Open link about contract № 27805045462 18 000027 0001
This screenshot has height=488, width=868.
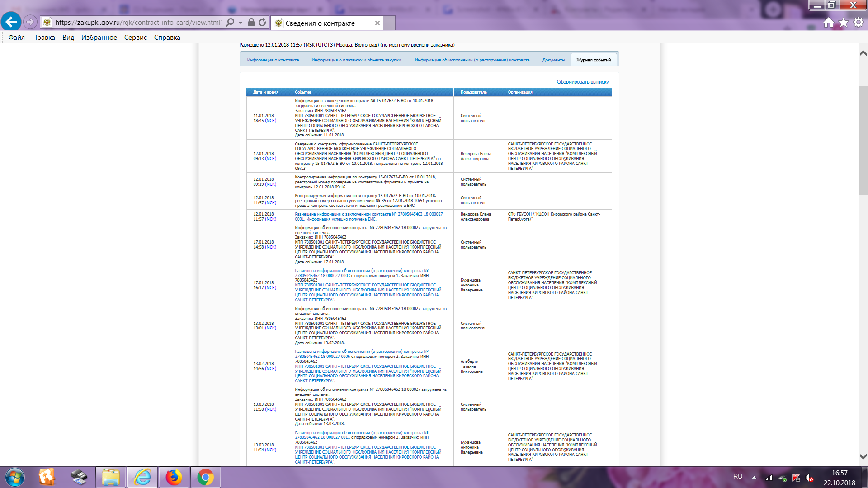coord(369,216)
